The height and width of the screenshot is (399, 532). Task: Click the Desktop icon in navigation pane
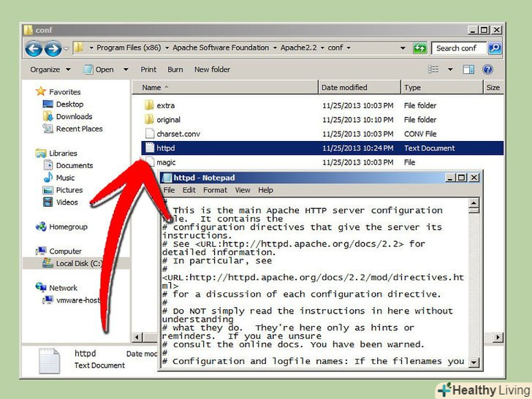(x=47, y=104)
